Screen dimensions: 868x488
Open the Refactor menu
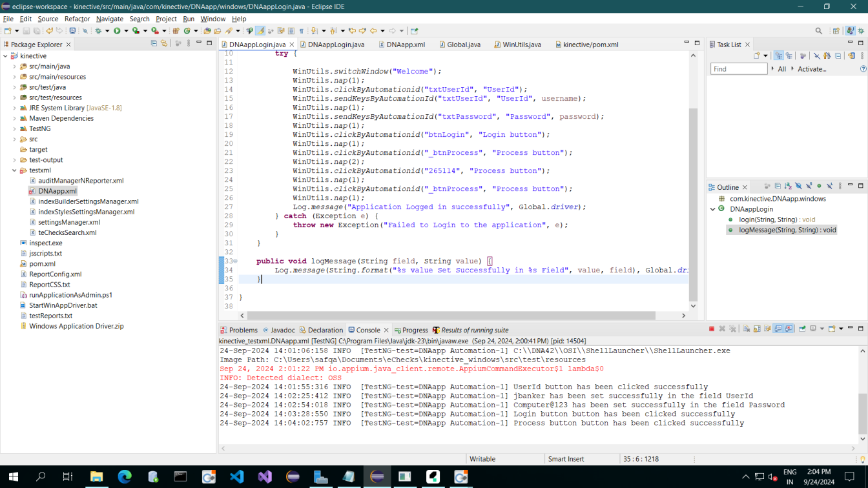pos(77,19)
